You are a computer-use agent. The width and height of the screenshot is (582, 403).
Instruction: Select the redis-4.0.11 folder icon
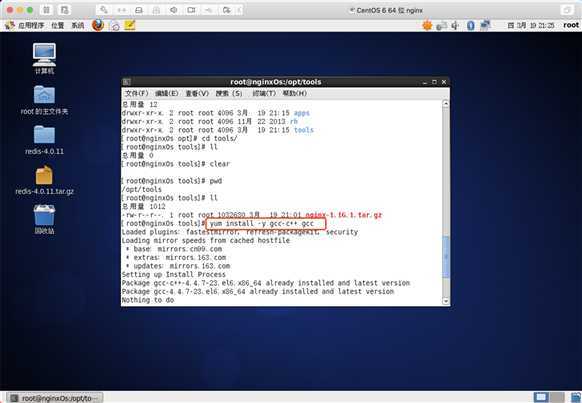(44, 140)
